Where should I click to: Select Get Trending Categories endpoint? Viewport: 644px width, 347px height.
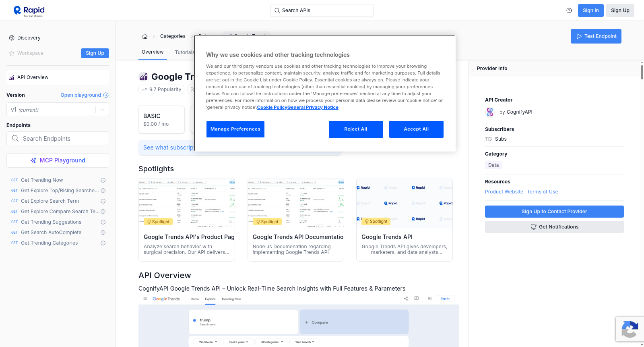49,243
